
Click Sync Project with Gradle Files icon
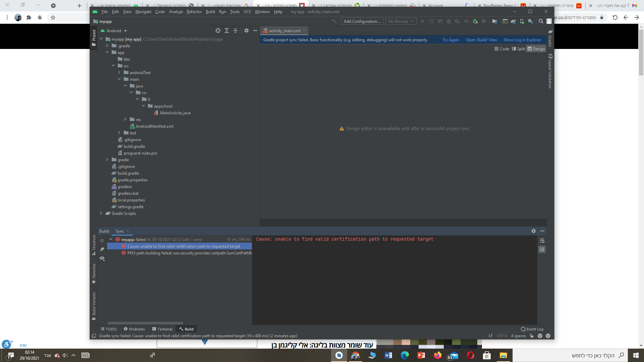click(x=513, y=21)
